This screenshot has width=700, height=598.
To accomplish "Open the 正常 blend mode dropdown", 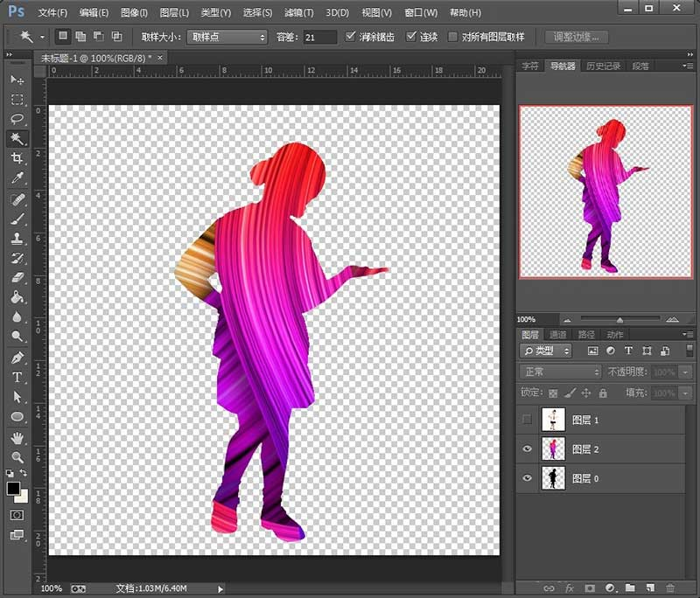I will click(560, 372).
